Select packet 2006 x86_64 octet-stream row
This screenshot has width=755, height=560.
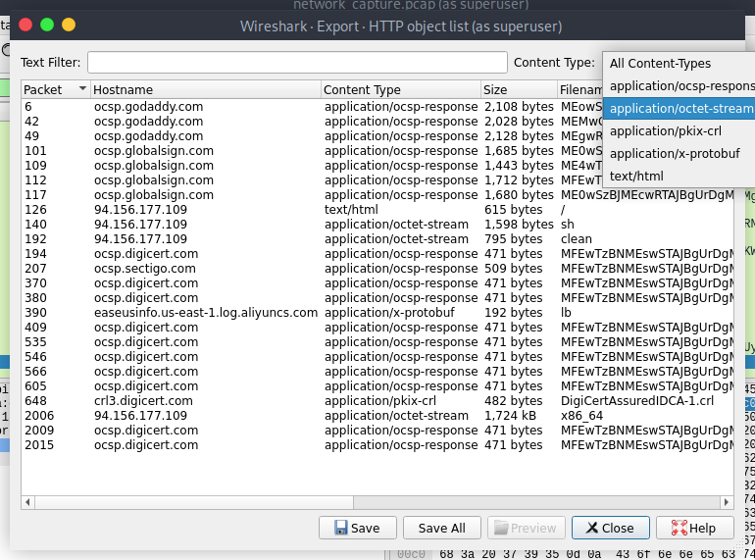294,416
